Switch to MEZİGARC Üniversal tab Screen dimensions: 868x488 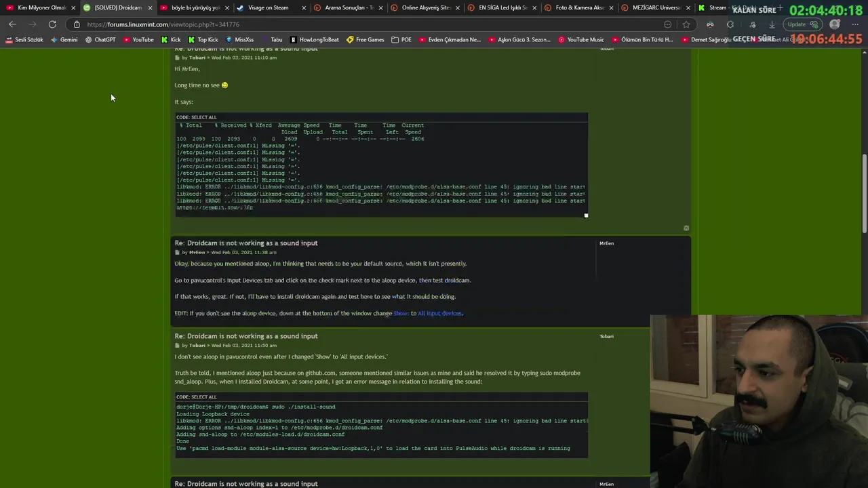(656, 7)
